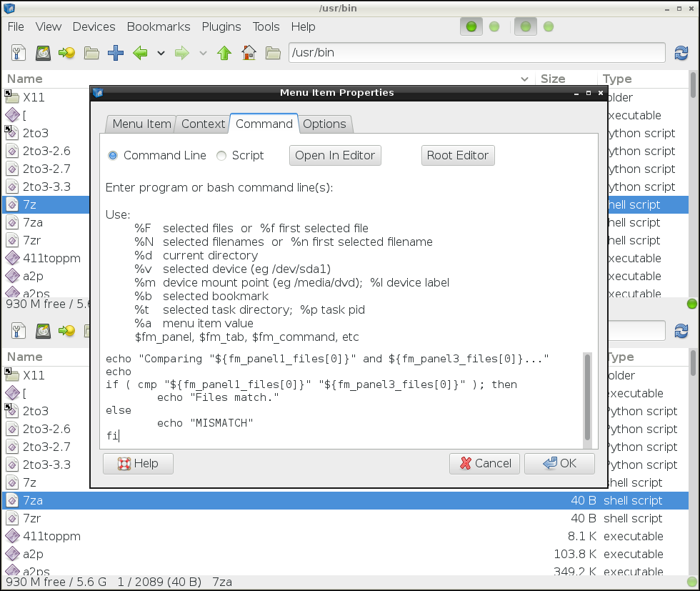Toggle the third green panel indicator button

[x=526, y=27]
